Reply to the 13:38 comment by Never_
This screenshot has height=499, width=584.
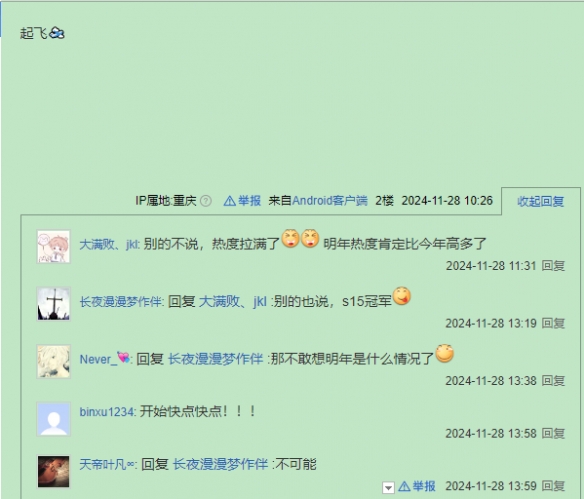553,381
